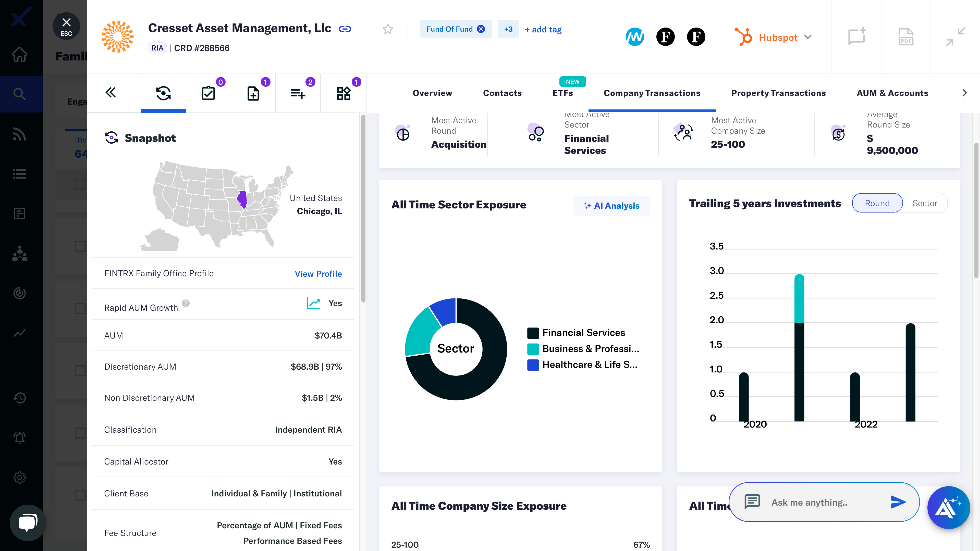Copy link icon next to Cresset Asset Management
Screen dimensions: 980x551
(345, 29)
